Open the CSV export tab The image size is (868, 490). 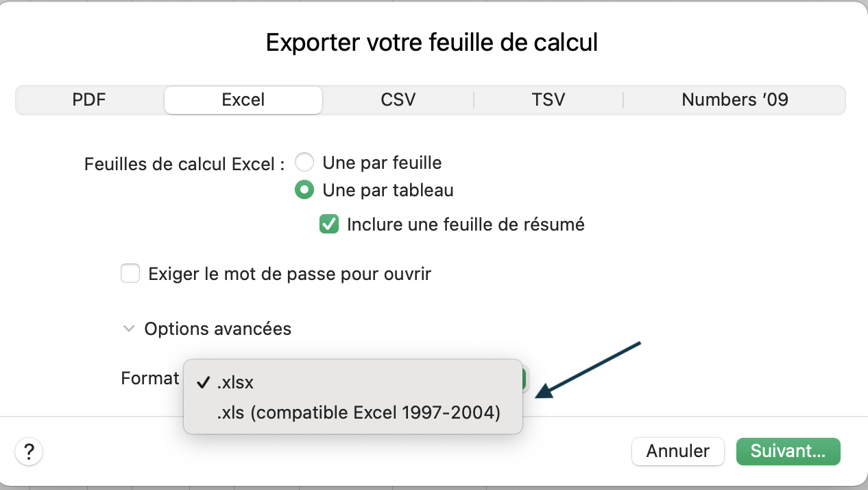click(x=398, y=100)
